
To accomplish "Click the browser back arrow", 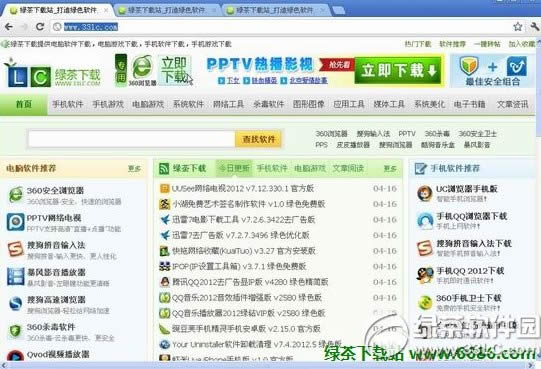I will pyautogui.click(x=9, y=27).
